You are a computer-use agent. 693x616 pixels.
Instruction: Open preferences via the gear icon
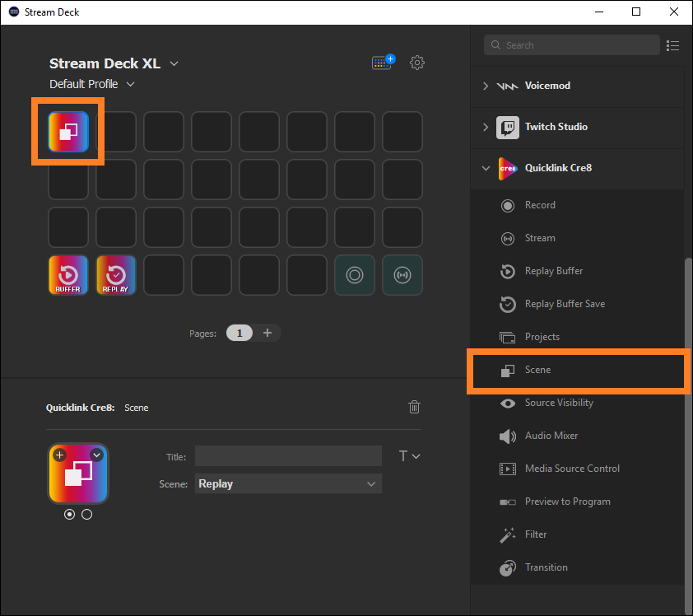(x=416, y=63)
